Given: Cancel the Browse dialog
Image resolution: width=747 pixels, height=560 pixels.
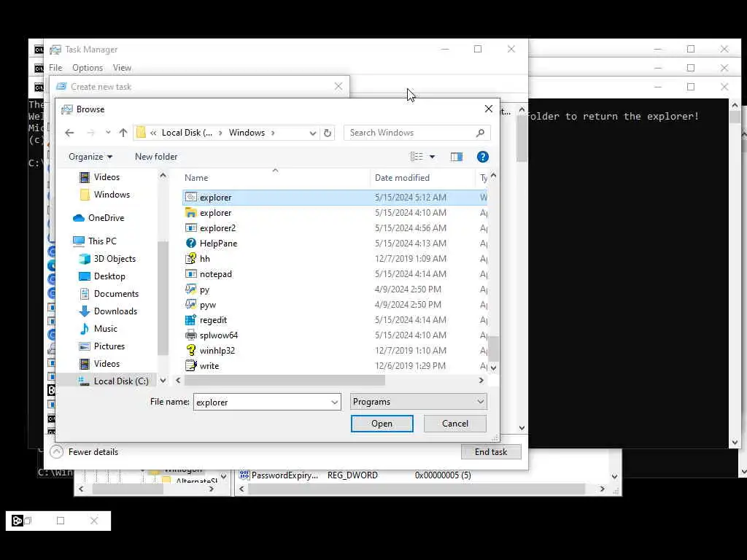Looking at the screenshot, I should (455, 424).
